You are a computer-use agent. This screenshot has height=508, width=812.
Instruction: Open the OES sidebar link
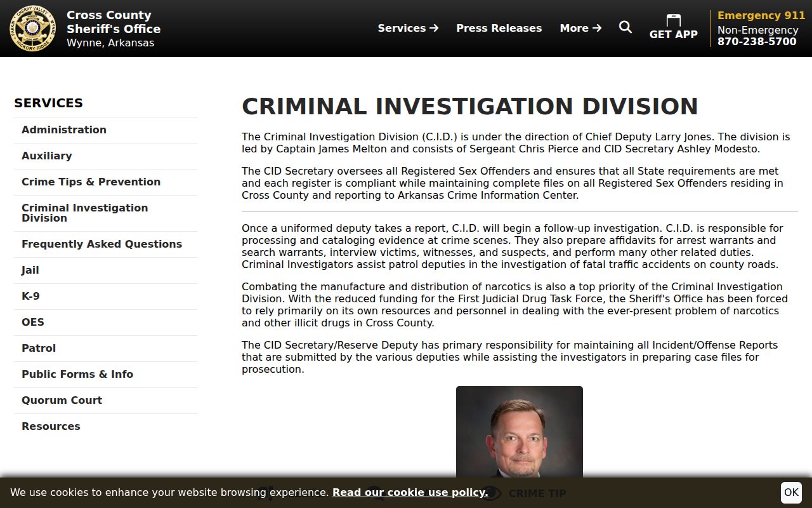tap(106, 322)
